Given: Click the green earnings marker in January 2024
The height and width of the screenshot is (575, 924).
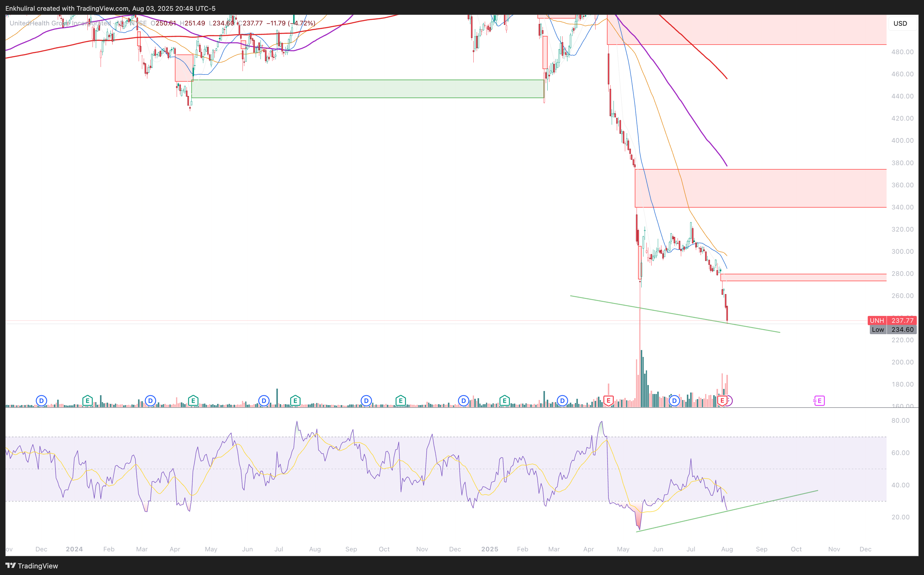Looking at the screenshot, I should (87, 401).
